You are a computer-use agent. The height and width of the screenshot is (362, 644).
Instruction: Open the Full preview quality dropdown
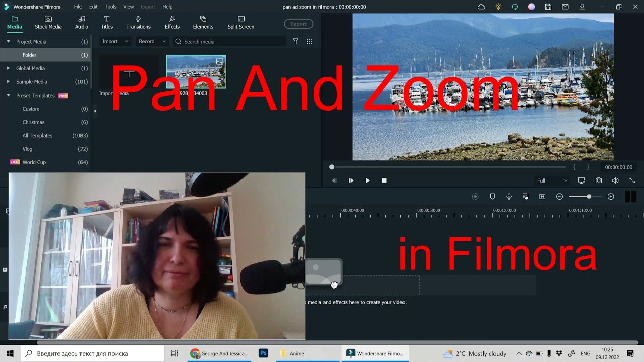(552, 180)
